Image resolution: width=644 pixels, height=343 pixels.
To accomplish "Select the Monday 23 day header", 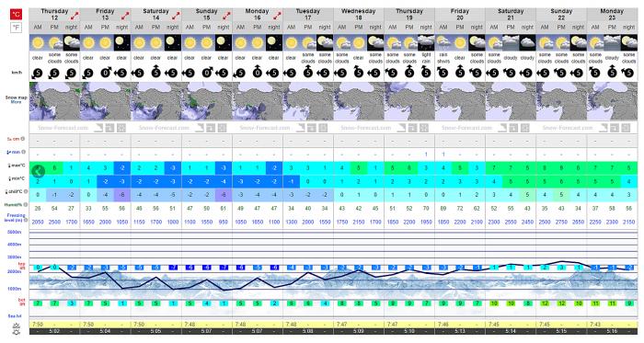I will (612, 15).
